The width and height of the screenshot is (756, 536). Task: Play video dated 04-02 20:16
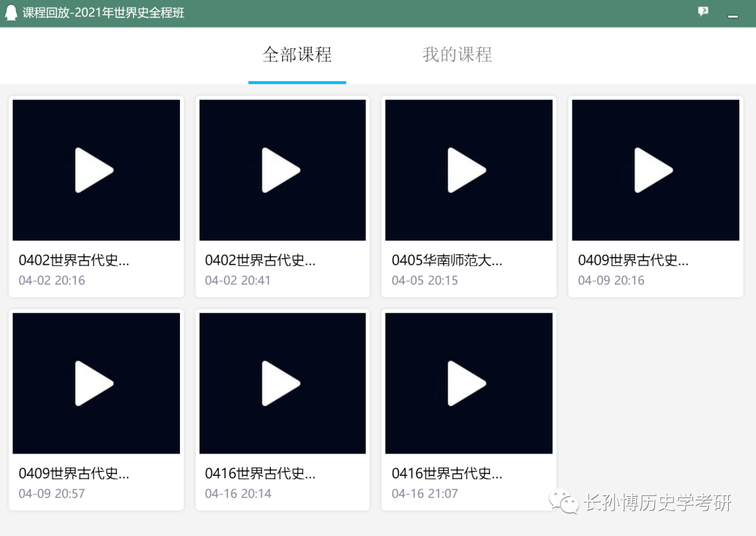pos(96,170)
